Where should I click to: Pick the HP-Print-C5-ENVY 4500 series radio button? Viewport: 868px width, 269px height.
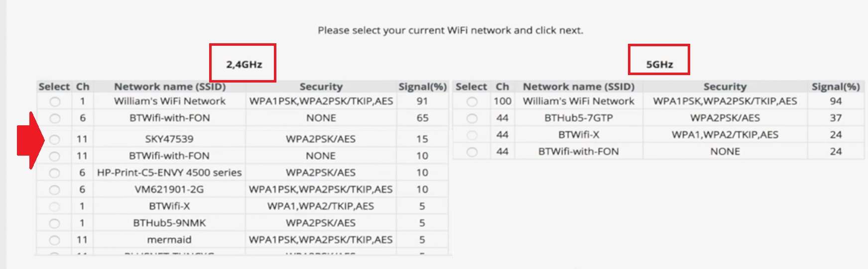tap(55, 173)
